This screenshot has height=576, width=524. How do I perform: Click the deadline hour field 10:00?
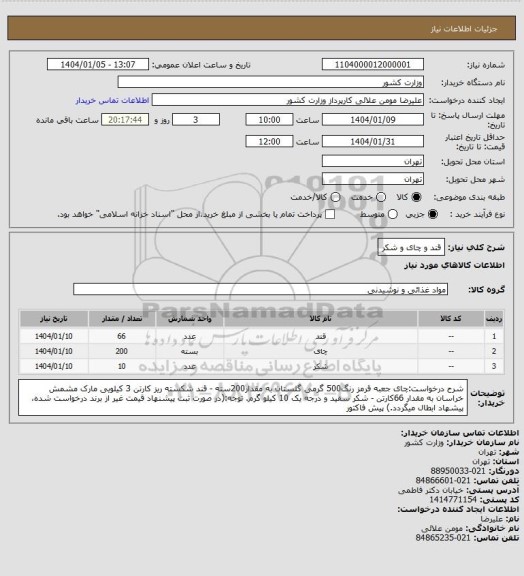(269, 120)
